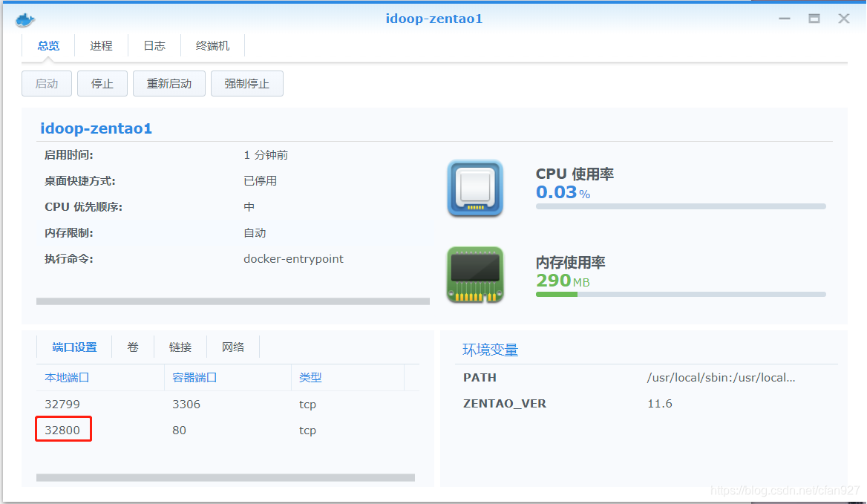The image size is (867, 504).
Task: Click the ZENTAO_VER value 11.6
Action: click(x=660, y=403)
